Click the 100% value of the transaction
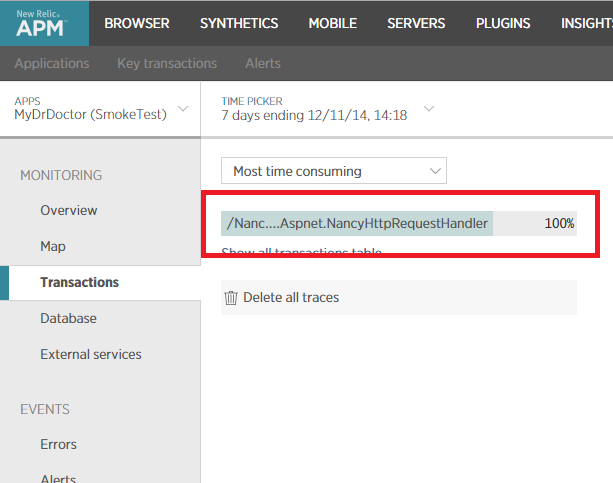Screen dimensions: 613x483 (559, 223)
